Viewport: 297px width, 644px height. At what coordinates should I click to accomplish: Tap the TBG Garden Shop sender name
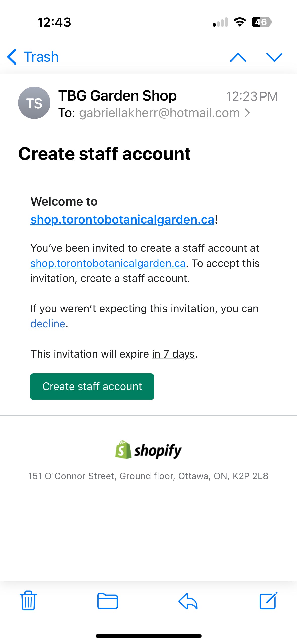pyautogui.click(x=117, y=96)
